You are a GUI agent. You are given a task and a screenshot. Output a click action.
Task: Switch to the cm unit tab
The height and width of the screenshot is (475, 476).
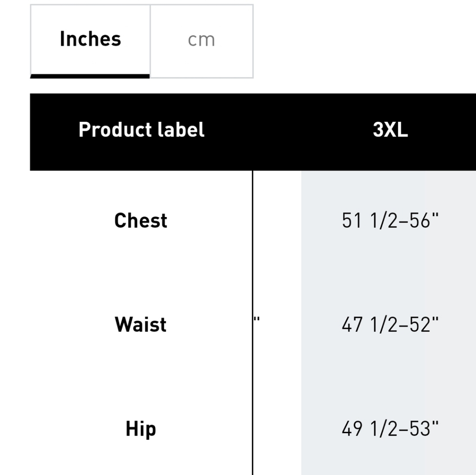[x=201, y=41]
